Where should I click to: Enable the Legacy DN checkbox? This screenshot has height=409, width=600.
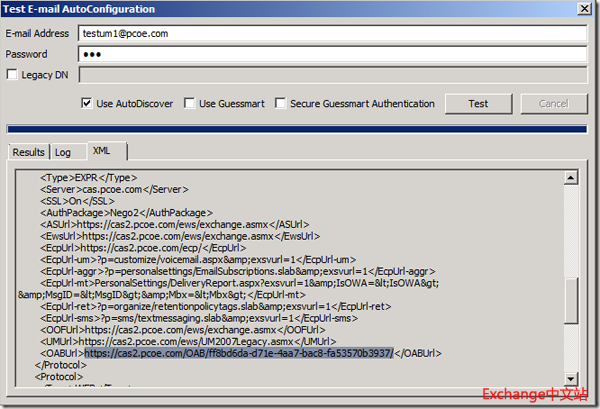pos(12,75)
